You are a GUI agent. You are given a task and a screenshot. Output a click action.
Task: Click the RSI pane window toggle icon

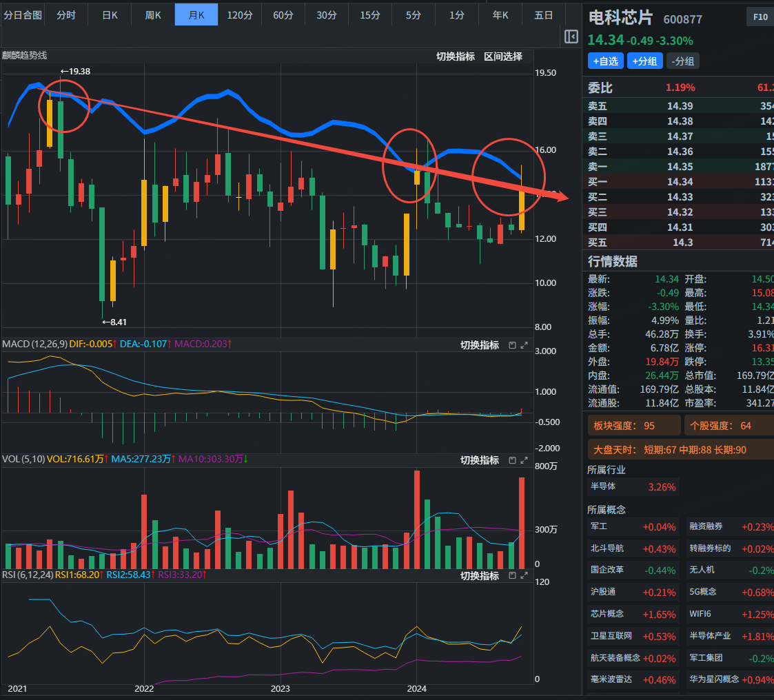coord(512,576)
